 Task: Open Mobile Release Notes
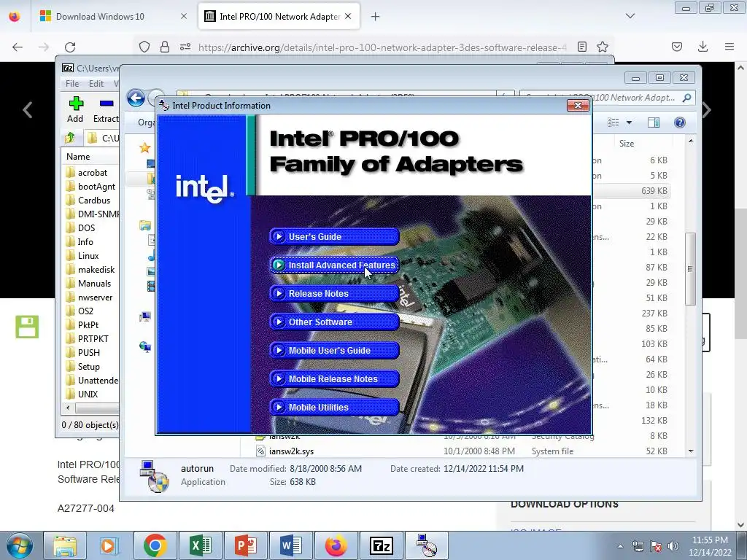334,379
